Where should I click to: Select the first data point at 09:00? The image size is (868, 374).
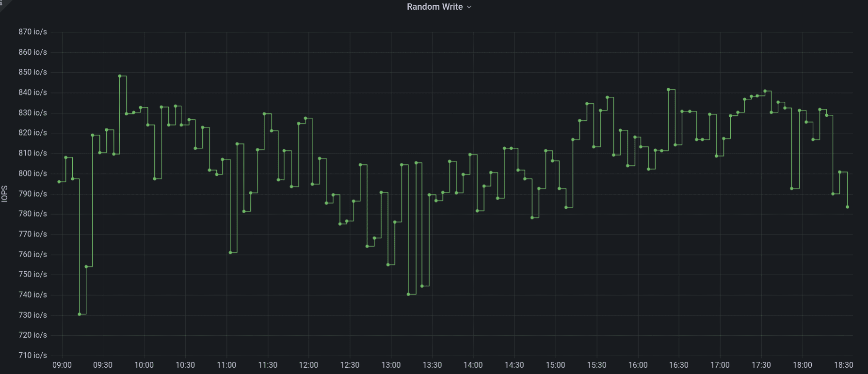pyautogui.click(x=59, y=182)
